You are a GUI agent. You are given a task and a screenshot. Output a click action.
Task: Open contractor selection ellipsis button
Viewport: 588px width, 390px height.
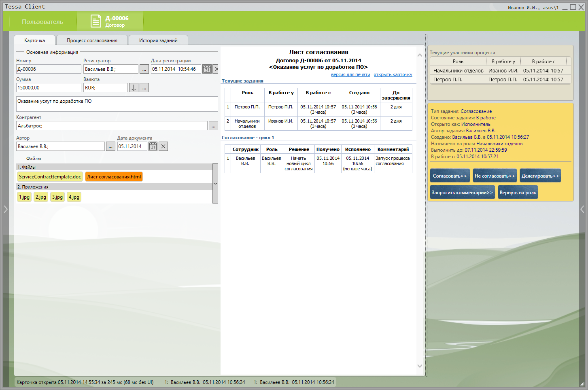213,126
